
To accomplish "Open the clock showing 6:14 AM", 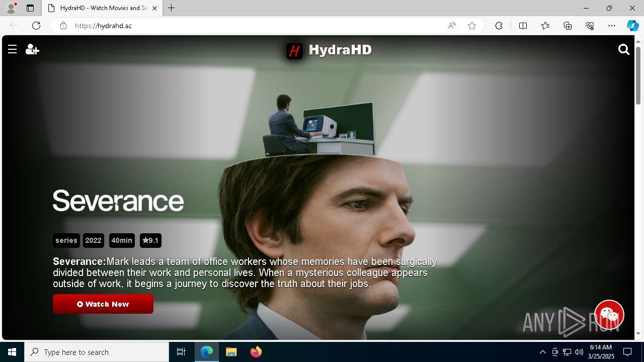I will [x=601, y=352].
